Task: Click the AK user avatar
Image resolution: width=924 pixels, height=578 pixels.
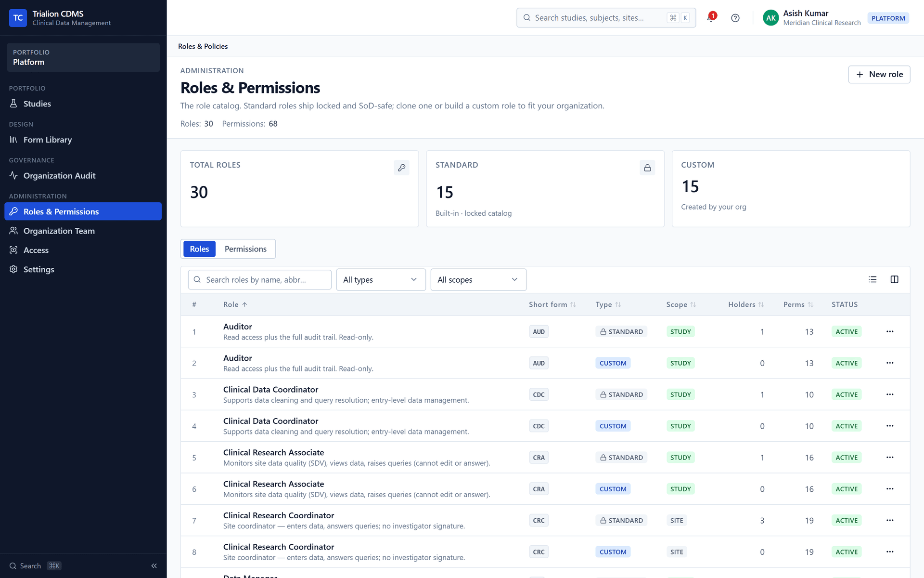Action: click(x=770, y=18)
